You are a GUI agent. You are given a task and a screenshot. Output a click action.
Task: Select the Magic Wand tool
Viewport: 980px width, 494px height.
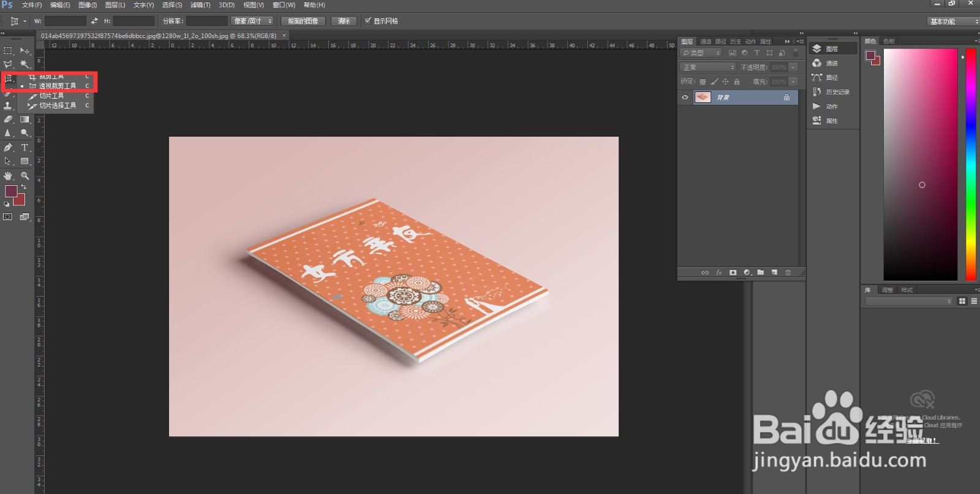pos(24,64)
